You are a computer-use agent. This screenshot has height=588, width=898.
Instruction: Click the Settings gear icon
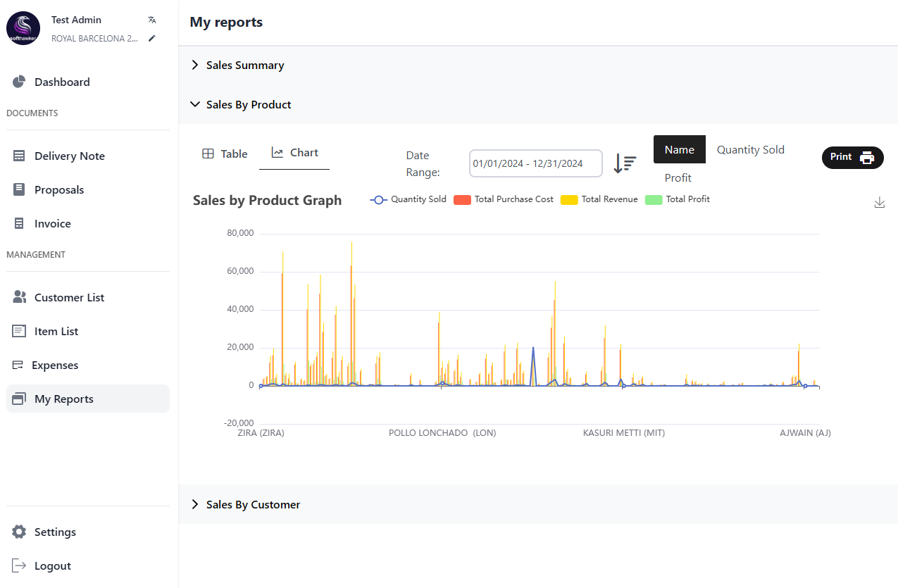(x=19, y=532)
